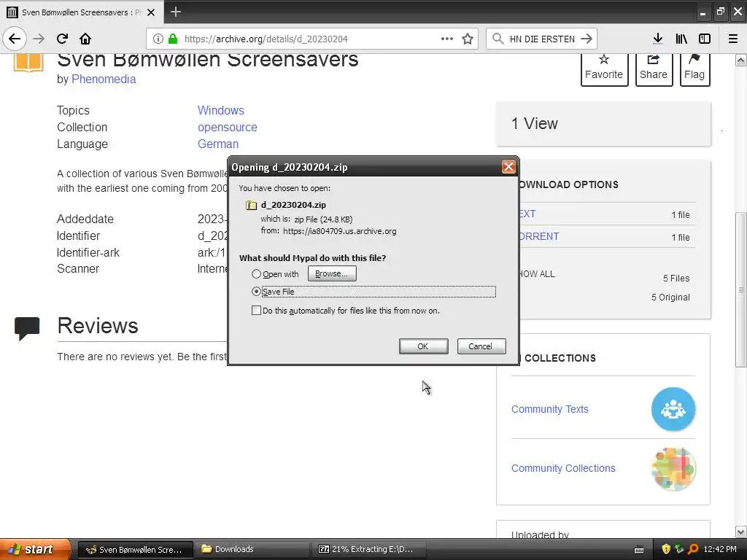Open a new tab with plus button
The width and height of the screenshot is (747, 560).
click(x=175, y=12)
